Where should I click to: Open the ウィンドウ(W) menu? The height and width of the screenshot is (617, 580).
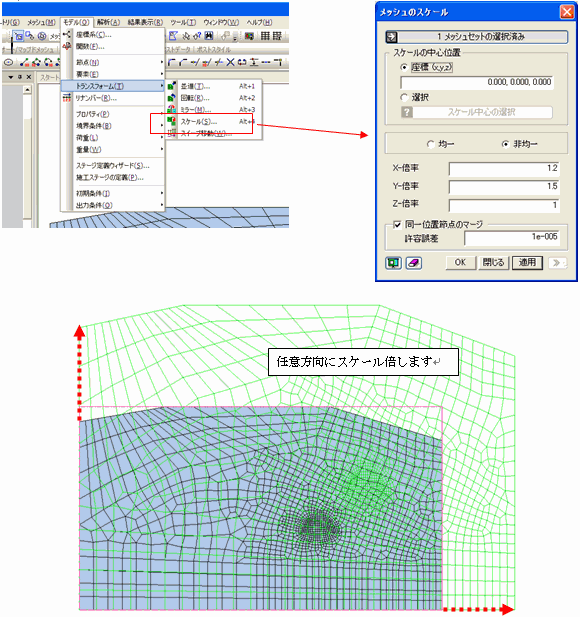tap(221, 22)
